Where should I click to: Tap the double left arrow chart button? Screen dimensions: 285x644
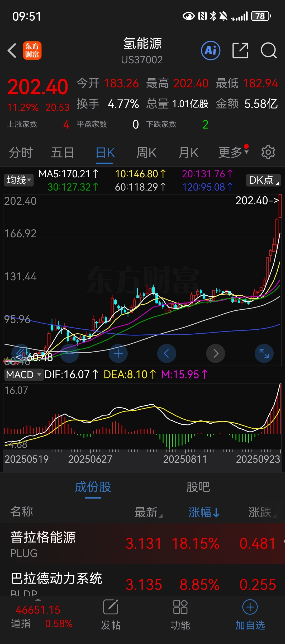point(20,353)
